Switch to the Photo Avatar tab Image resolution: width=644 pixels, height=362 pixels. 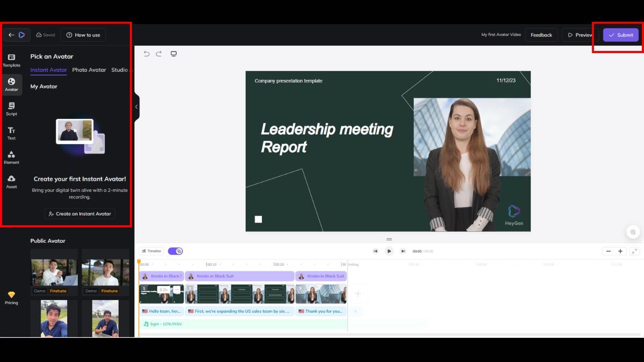(89, 70)
